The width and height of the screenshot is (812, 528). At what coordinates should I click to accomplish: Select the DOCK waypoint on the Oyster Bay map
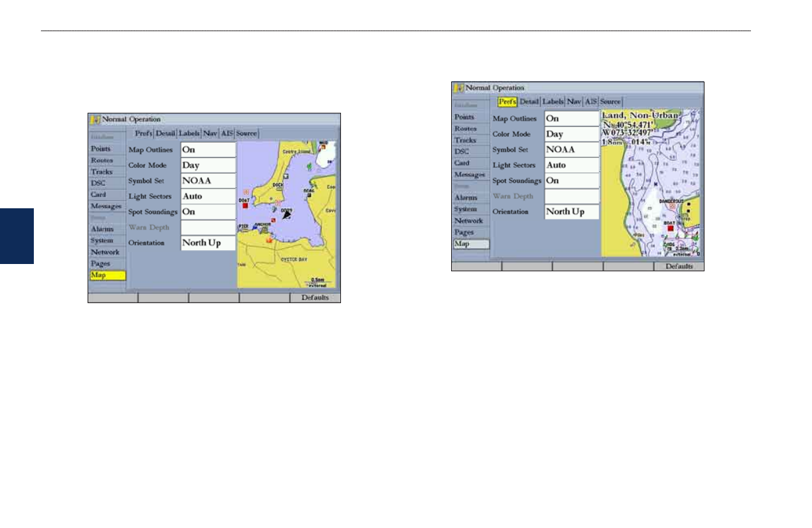278,187
